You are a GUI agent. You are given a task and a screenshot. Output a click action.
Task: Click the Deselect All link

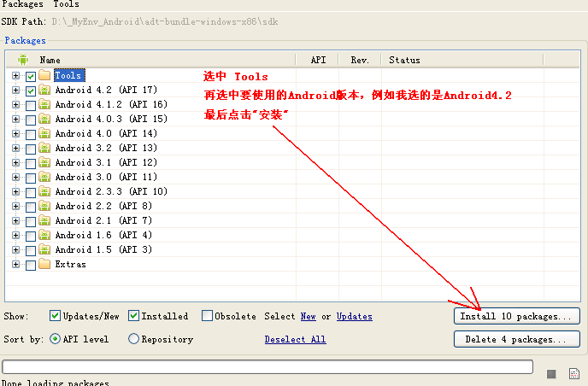pos(295,339)
